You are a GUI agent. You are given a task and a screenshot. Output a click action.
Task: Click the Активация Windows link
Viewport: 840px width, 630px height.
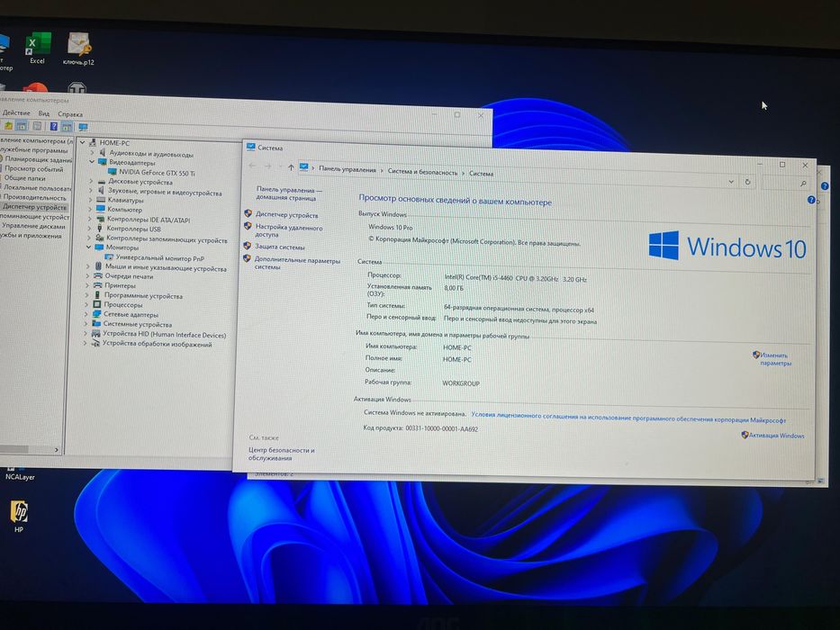777,436
